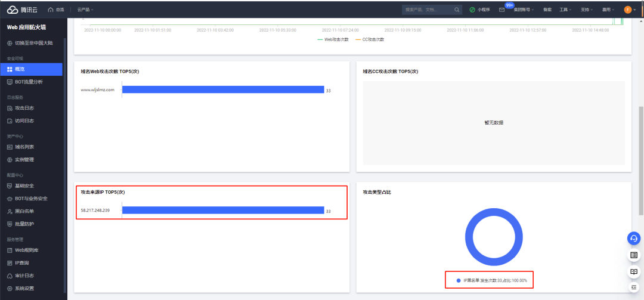Open the floating list document icon
This screenshot has height=300, width=644.
634,255
